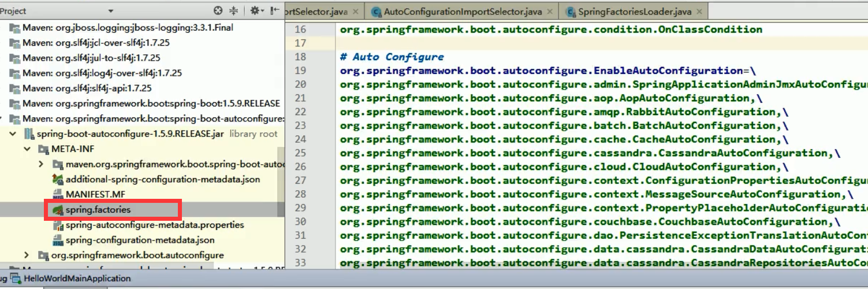This screenshot has height=289, width=868.
Task: Click the jcl-over-slf4j library icon
Action: click(x=15, y=43)
